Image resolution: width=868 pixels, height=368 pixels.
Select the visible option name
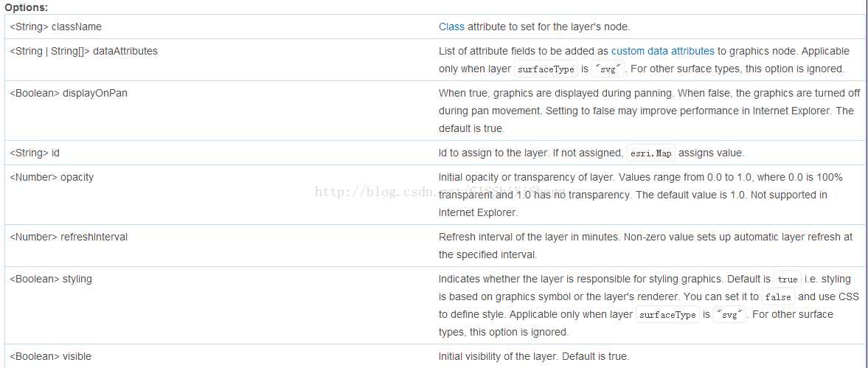(x=77, y=356)
